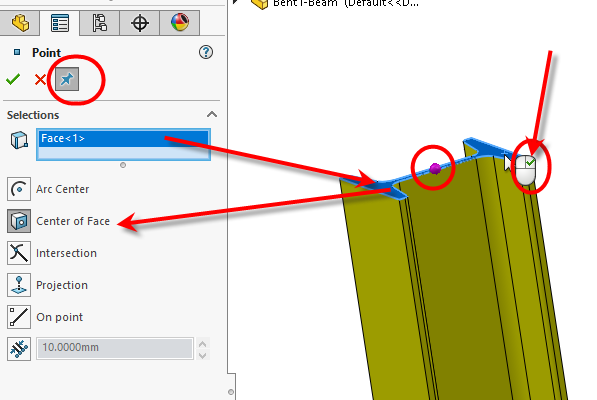Viewport: 597px width, 400px height.
Task: Open Point help via question mark icon
Action: 206,52
